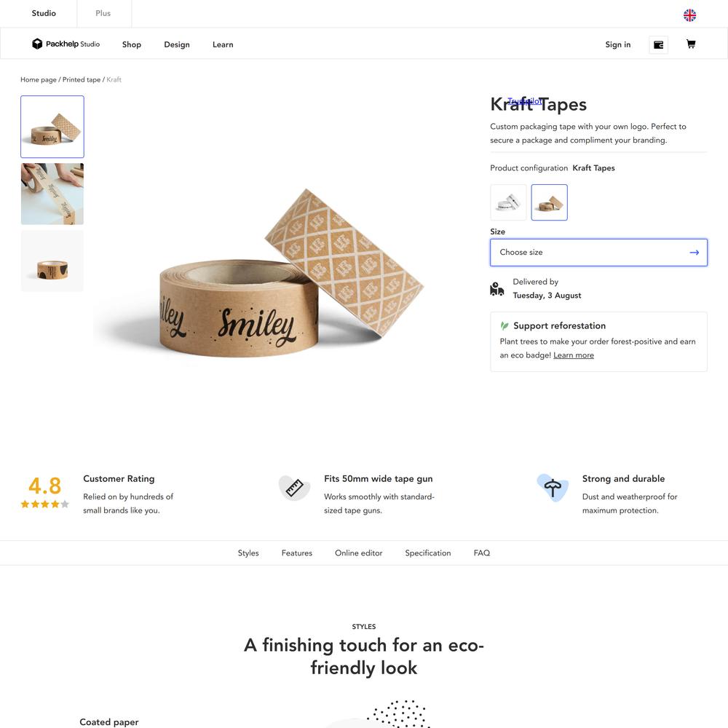
Task: Click the ruler icon for tape gun
Action: pos(294,488)
